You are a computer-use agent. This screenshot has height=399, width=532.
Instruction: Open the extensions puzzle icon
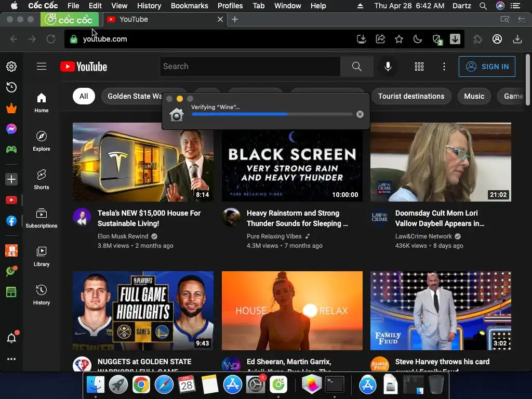coord(478,39)
